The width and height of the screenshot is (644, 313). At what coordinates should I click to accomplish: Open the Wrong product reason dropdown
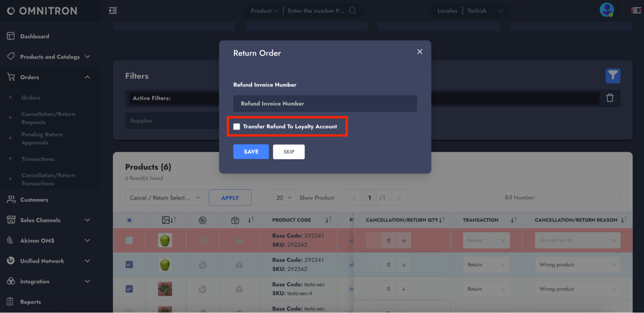tap(577, 265)
